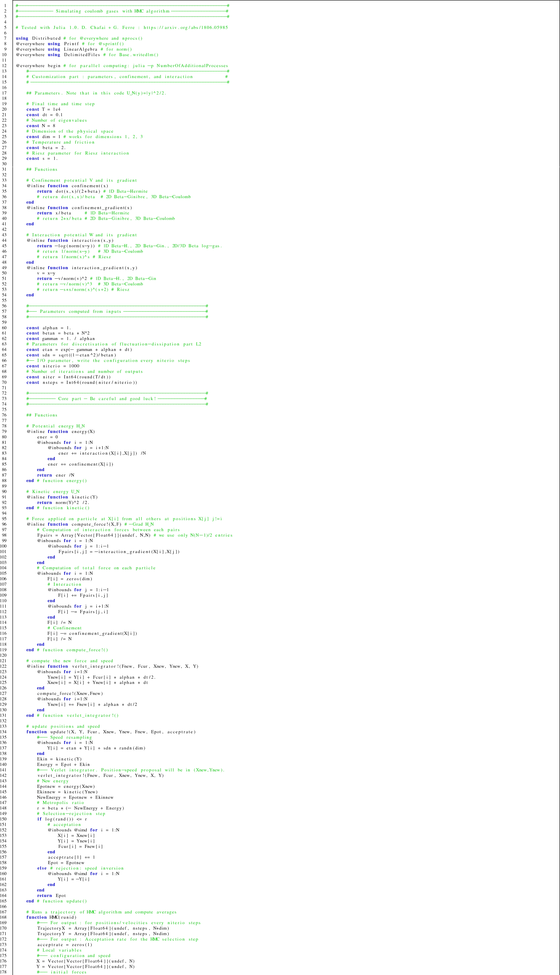Click the 'const betan = beta * N^2' line

click(x=58, y=333)
